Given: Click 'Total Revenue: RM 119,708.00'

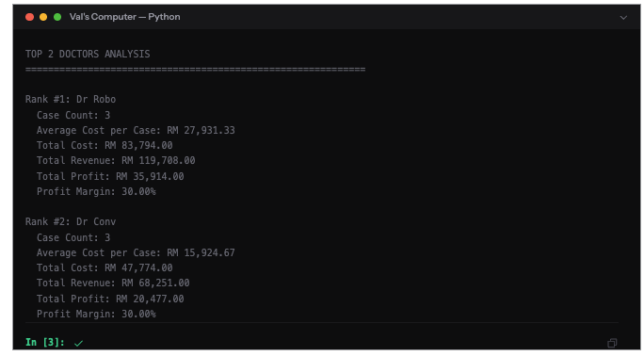Looking at the screenshot, I should [x=116, y=160].
